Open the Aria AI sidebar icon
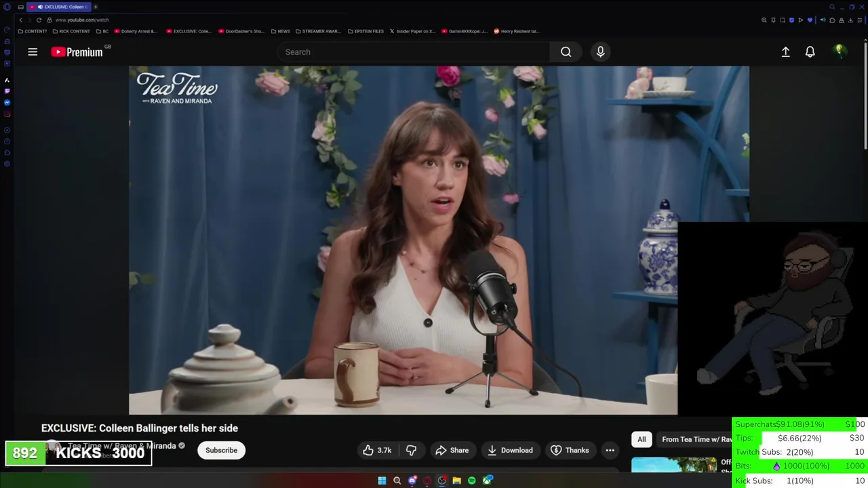 pos(7,80)
